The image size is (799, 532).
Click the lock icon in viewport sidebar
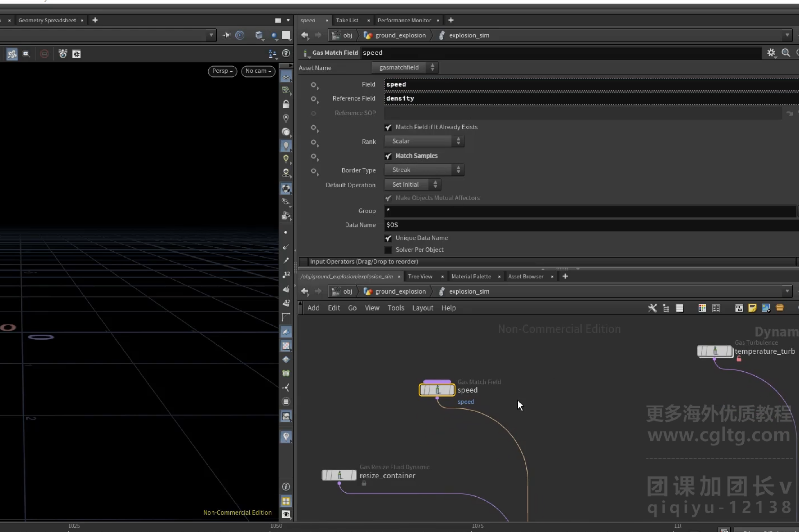(x=286, y=104)
